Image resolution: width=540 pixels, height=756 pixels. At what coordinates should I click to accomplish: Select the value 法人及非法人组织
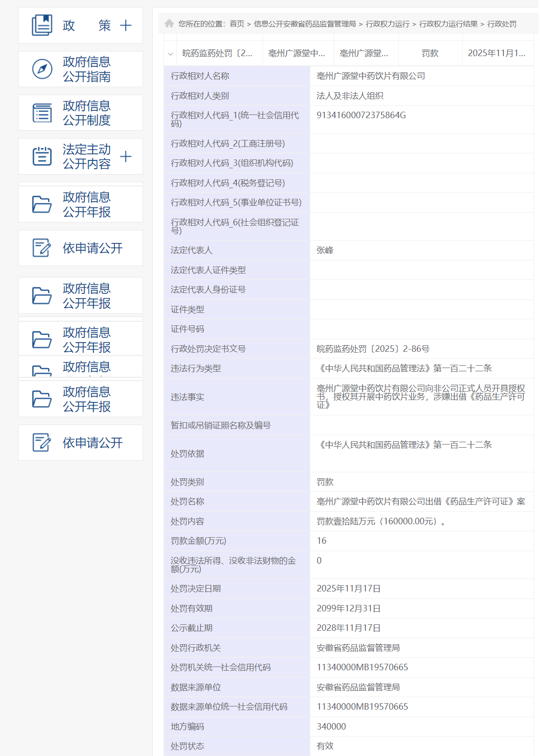click(350, 96)
